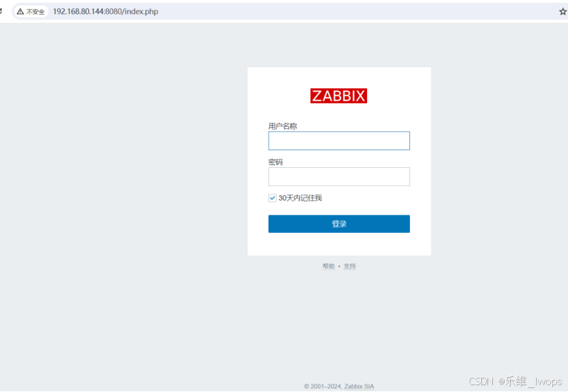Screen dimensions: 568x392
Task: Focus the 用户名称 username field
Action: click(339, 141)
